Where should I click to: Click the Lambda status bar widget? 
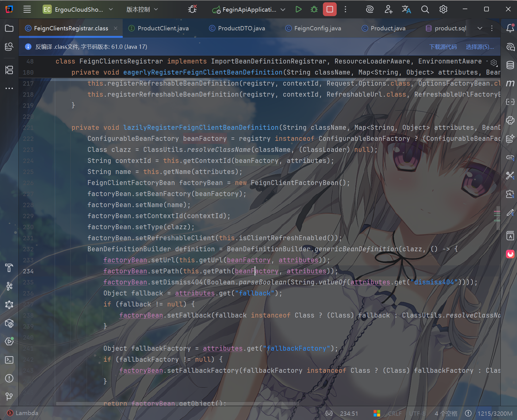[x=23, y=413]
